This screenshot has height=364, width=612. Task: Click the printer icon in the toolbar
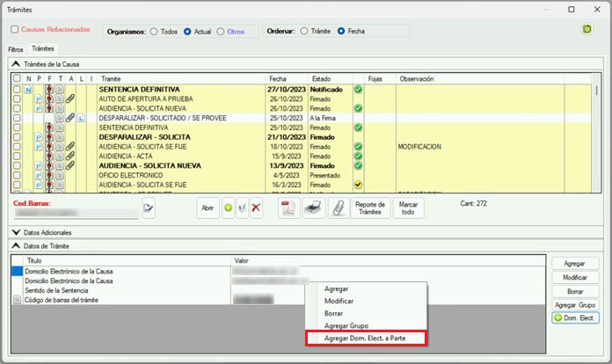[x=310, y=208]
